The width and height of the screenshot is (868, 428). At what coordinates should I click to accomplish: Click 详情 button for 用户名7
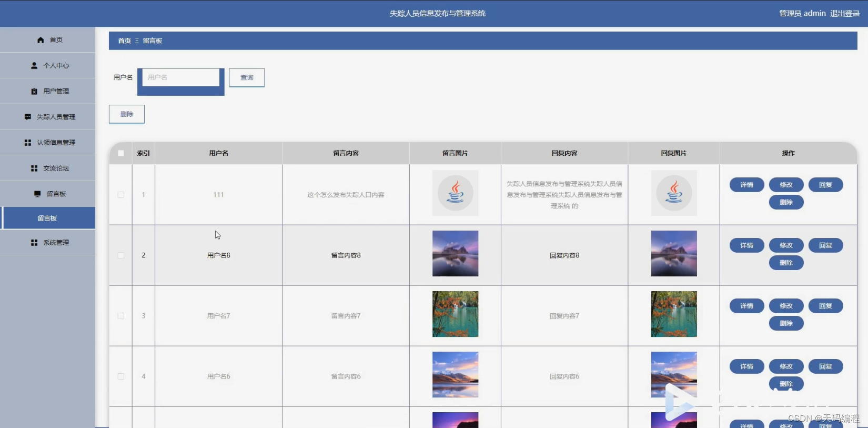(x=747, y=306)
